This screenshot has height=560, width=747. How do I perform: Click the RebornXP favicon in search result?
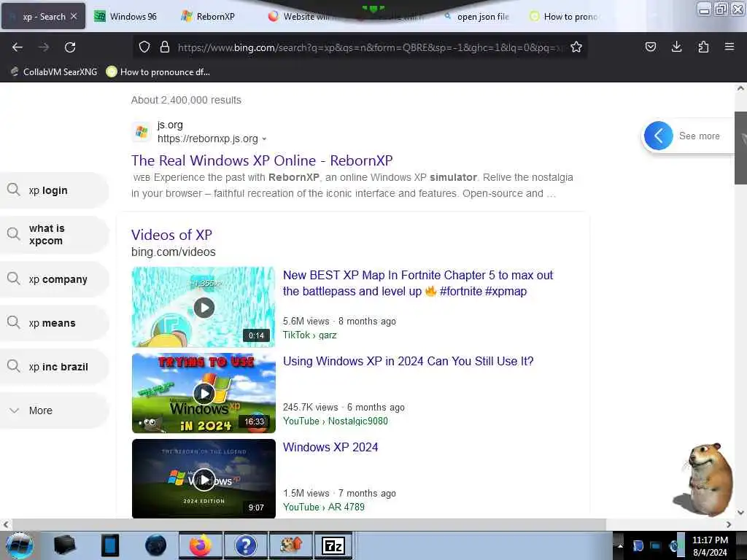point(142,131)
